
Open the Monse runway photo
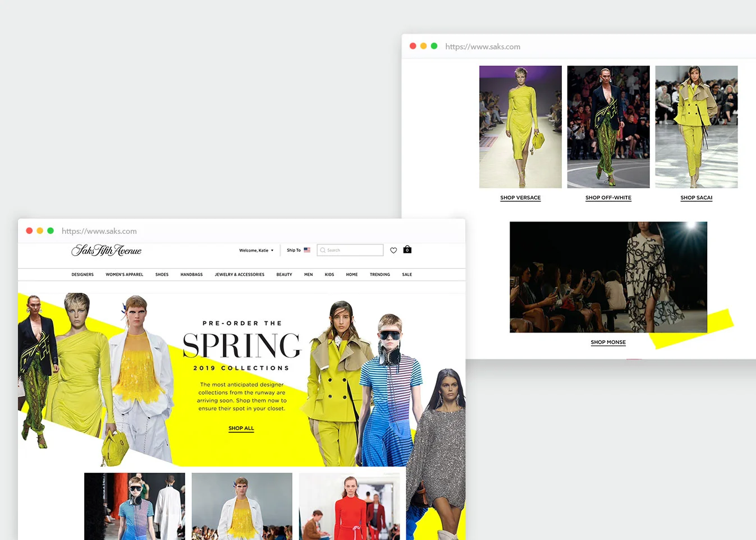(608, 277)
